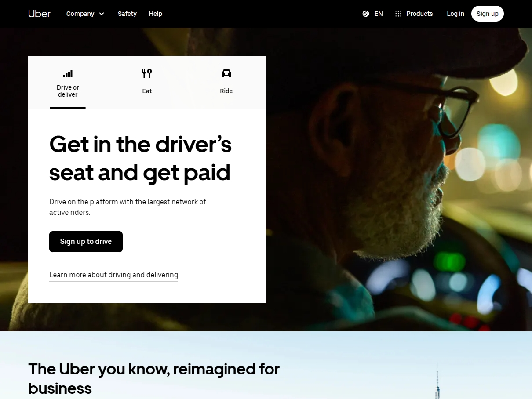Open the Products grid icon
This screenshot has height=399, width=532.
pos(398,14)
